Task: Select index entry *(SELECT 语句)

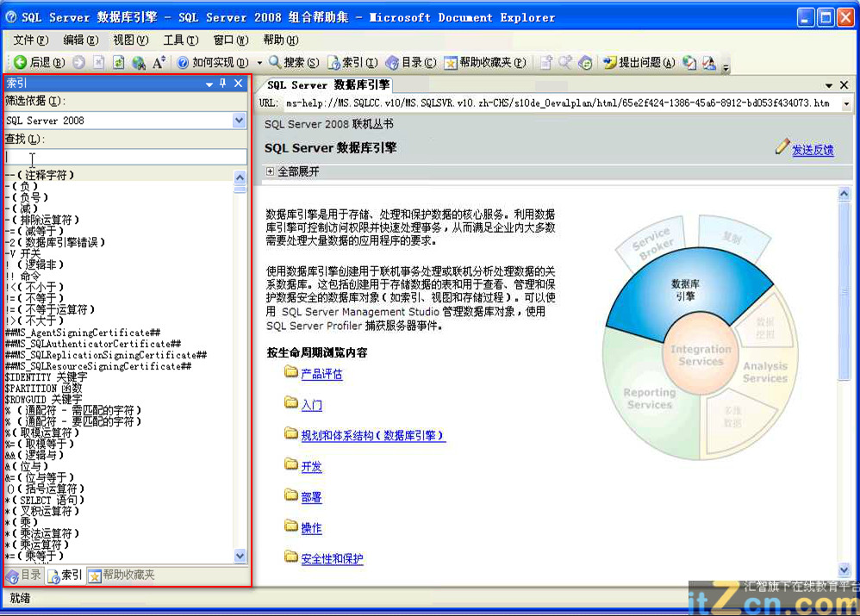Action: (45, 500)
